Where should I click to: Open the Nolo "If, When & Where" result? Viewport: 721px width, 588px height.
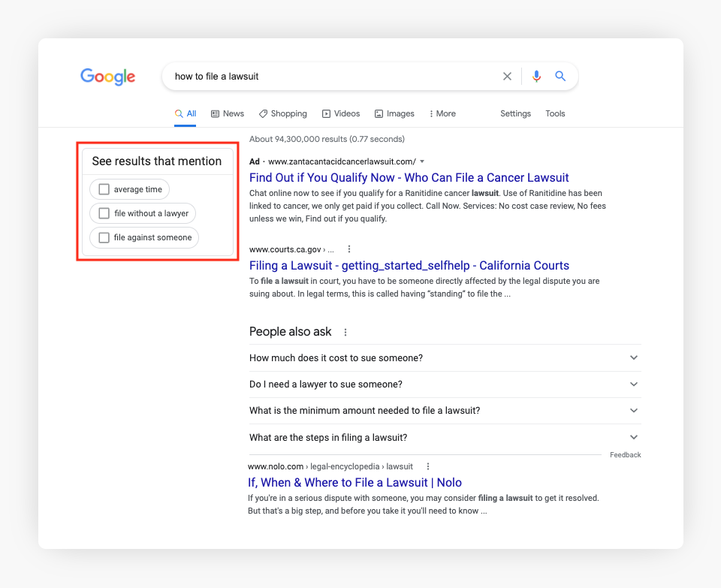click(354, 483)
